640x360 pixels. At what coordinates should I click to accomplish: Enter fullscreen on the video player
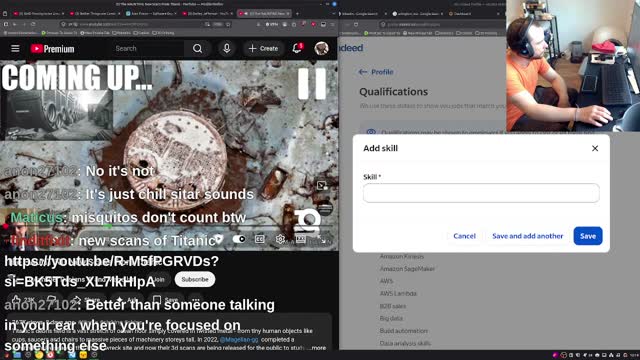[323, 240]
